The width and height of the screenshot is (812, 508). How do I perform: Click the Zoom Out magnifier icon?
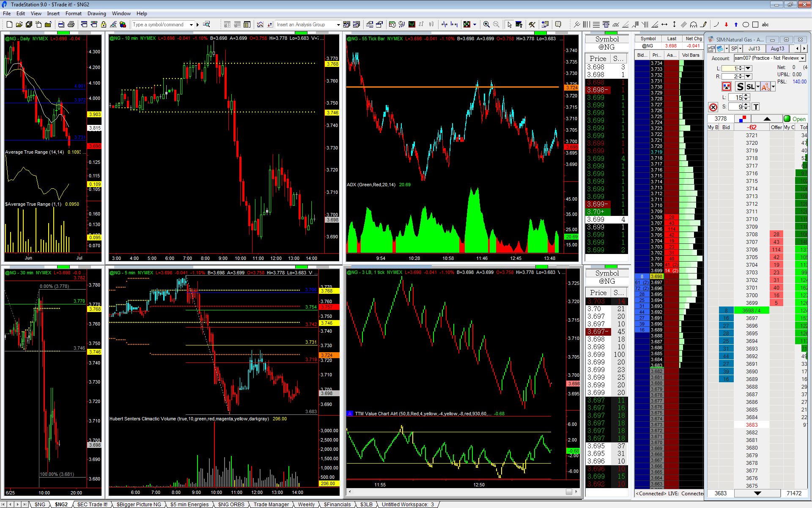(497, 25)
